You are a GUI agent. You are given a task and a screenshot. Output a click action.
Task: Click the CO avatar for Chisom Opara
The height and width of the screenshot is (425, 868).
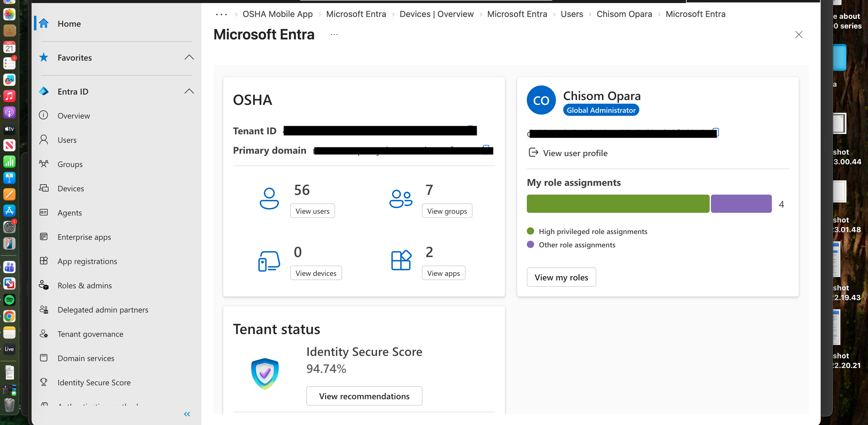541,100
